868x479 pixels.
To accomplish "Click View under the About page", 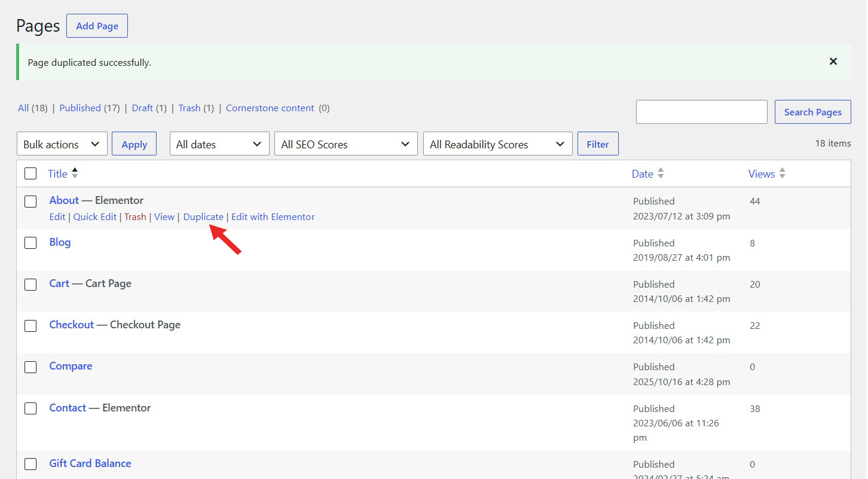I will point(164,217).
